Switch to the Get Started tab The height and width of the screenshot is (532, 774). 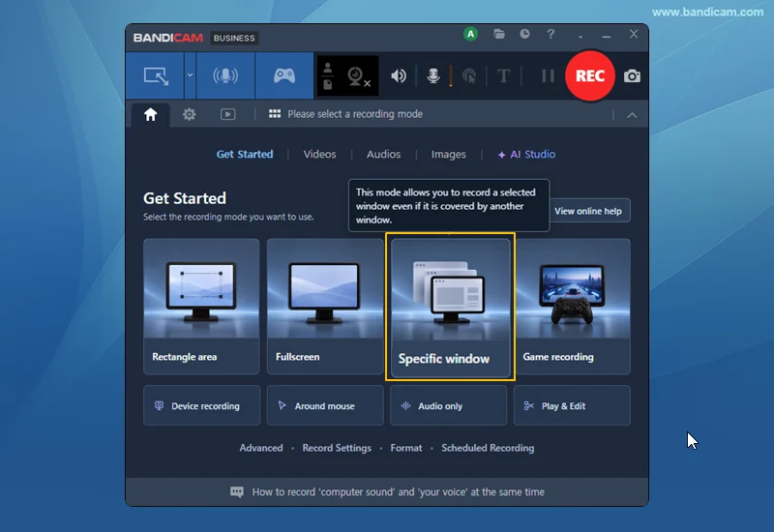245,154
